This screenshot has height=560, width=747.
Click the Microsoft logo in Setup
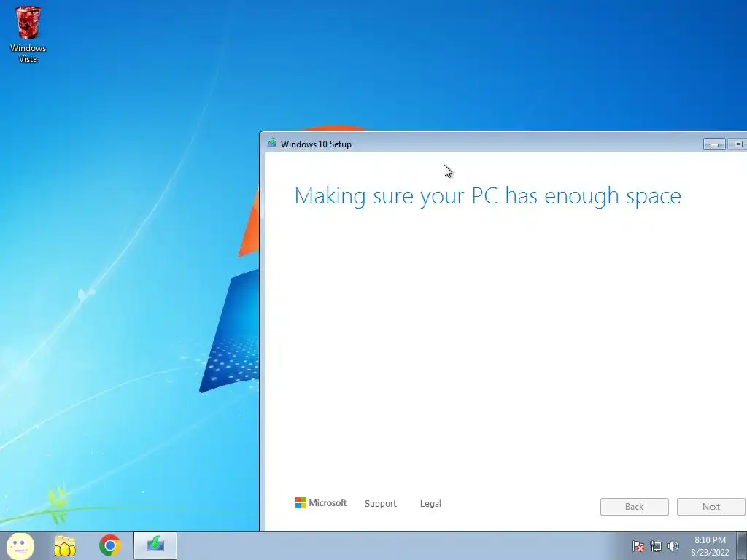321,503
